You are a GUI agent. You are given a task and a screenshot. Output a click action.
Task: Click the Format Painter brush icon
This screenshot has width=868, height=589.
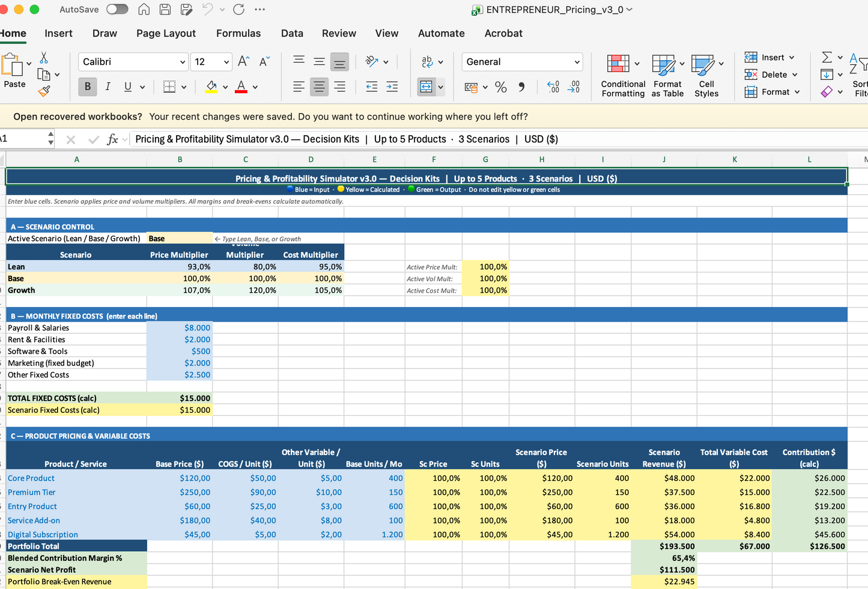tap(44, 91)
